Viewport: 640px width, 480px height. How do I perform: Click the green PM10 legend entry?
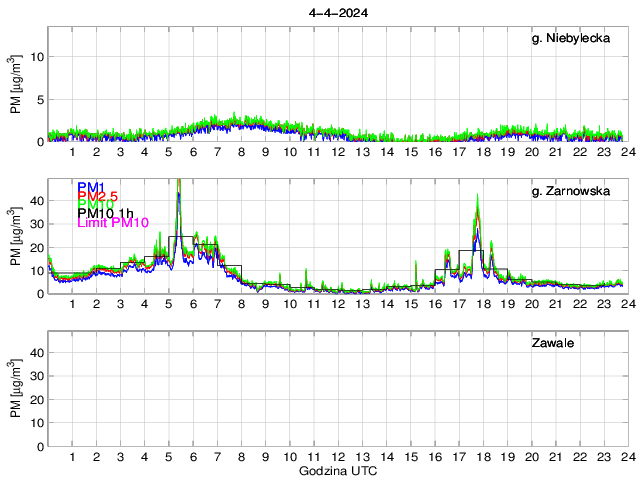coord(95,204)
